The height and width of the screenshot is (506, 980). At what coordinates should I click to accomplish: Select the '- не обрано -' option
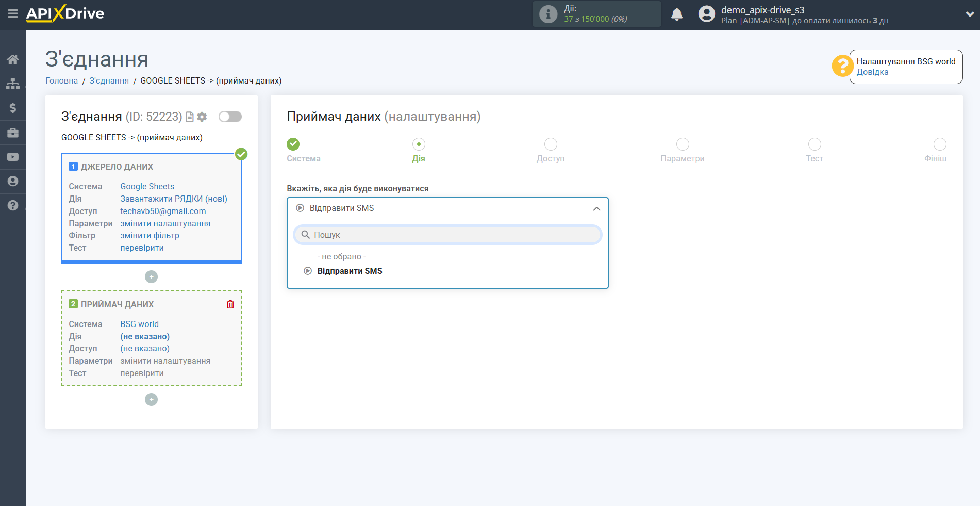click(x=341, y=257)
